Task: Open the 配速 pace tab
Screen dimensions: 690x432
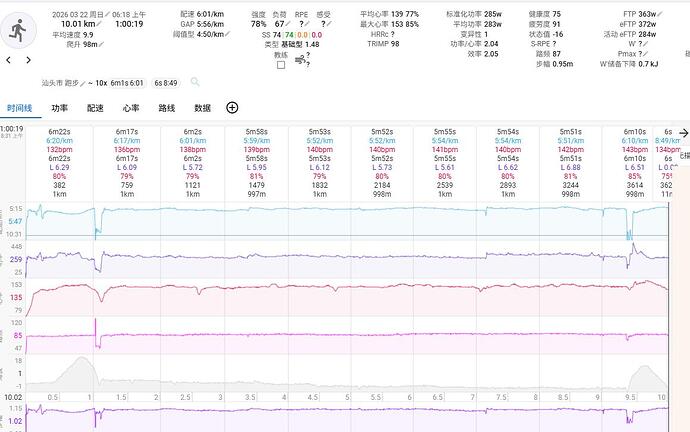Action: [x=95, y=108]
